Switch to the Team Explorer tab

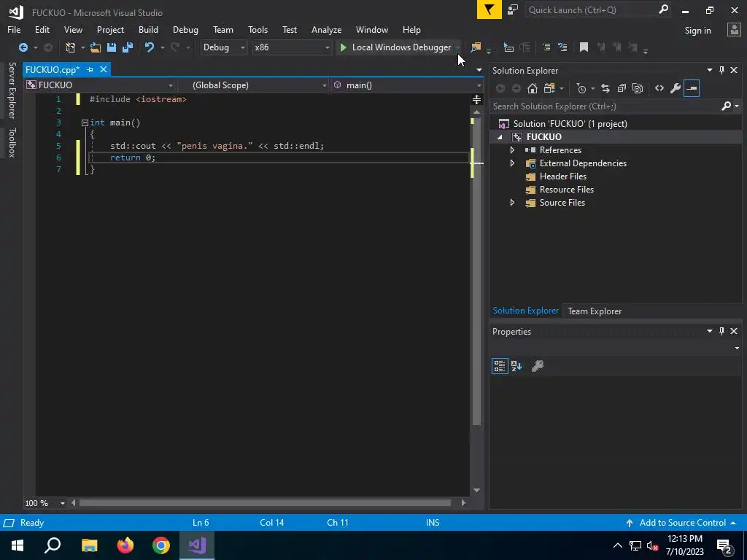pos(594,311)
